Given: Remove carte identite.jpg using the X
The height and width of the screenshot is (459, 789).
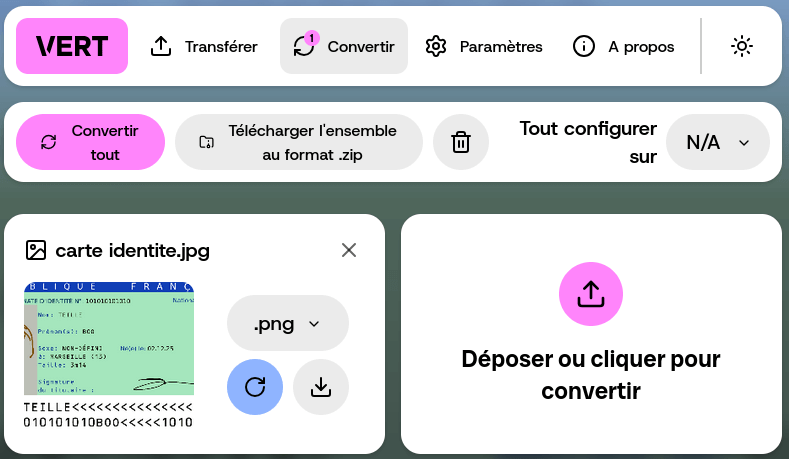Looking at the screenshot, I should coord(349,250).
